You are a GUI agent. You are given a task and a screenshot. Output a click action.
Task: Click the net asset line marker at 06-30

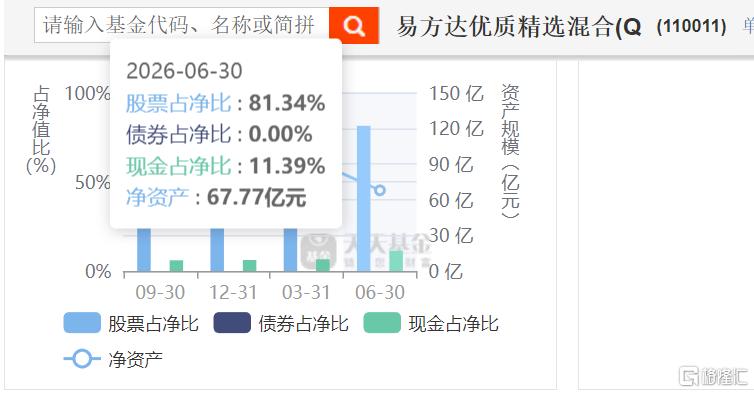tap(379, 190)
